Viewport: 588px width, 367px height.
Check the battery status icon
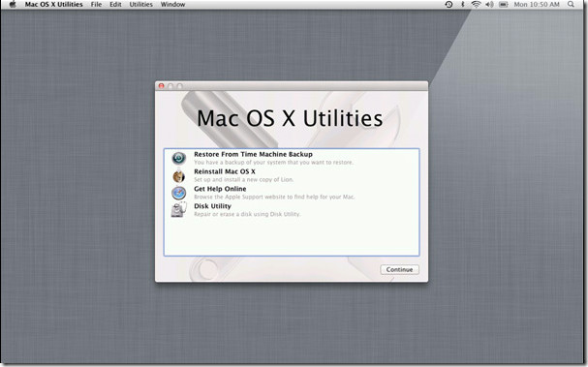504,4
